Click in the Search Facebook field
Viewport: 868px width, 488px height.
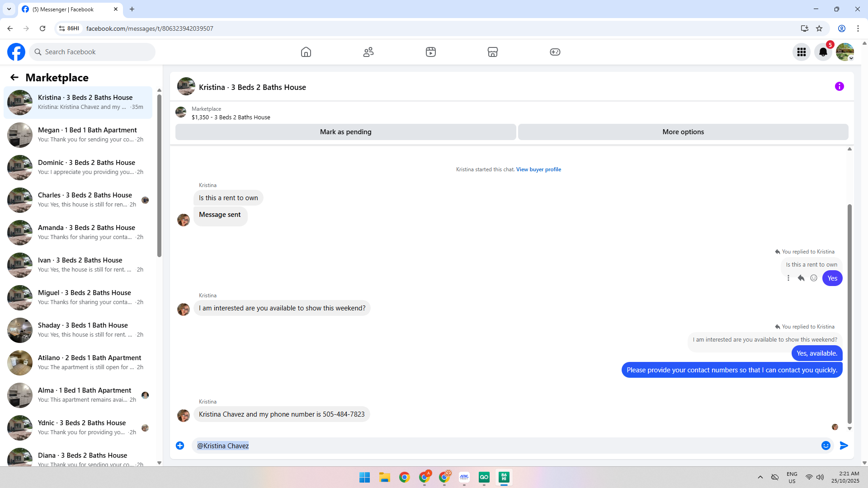pos(92,52)
